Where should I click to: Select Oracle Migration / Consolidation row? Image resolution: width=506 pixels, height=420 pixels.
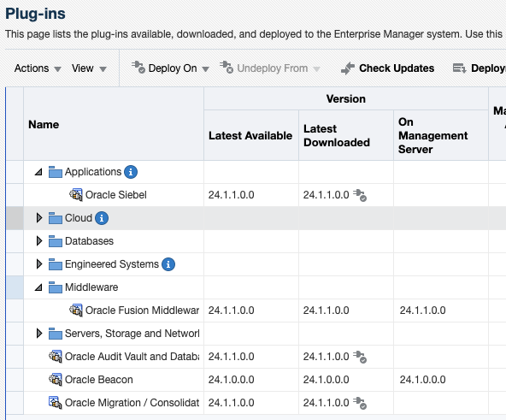[256, 403]
